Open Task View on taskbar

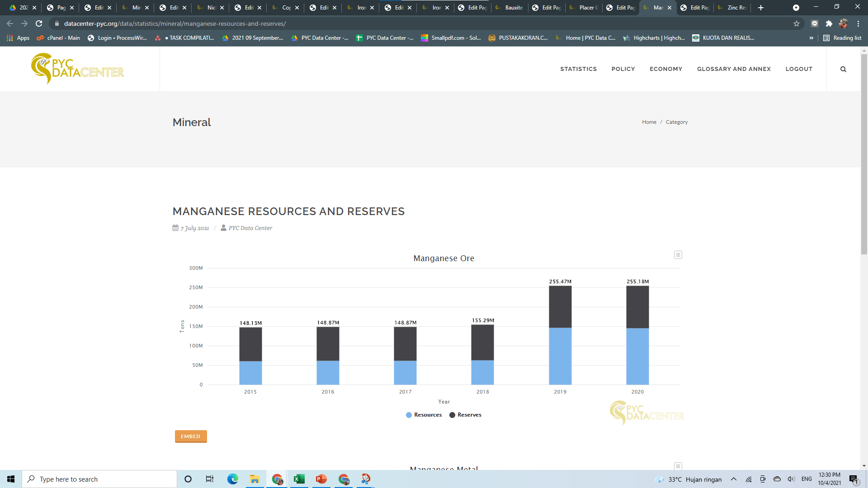pyautogui.click(x=210, y=479)
